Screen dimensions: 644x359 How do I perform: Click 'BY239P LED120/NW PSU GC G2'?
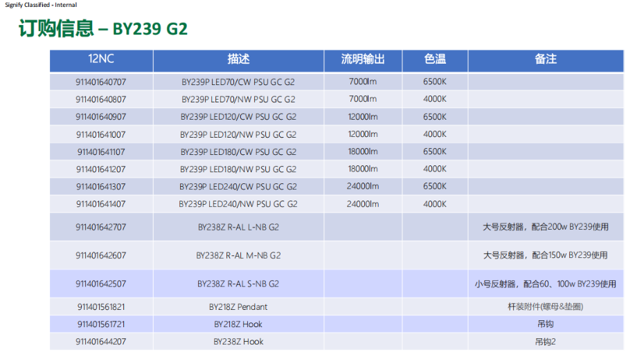coord(238,135)
